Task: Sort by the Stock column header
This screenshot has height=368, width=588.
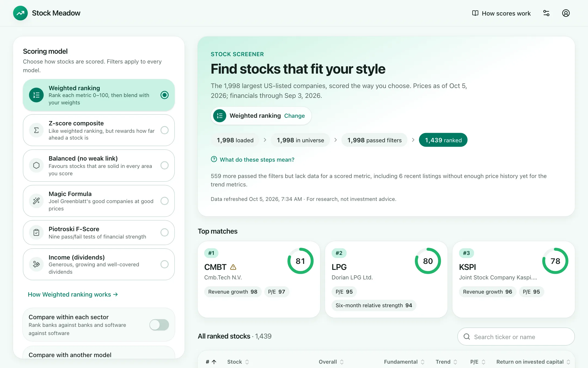Action: pyautogui.click(x=238, y=362)
